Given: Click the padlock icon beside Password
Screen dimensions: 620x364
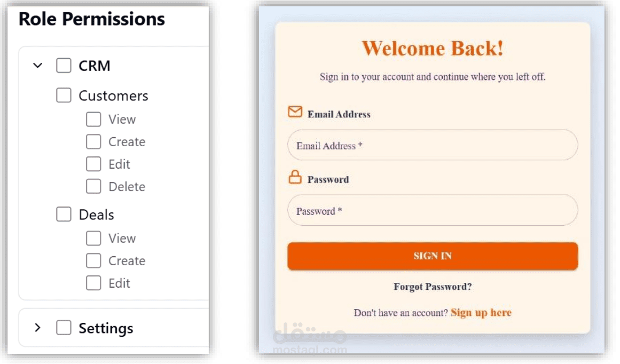Looking at the screenshot, I should [x=295, y=178].
